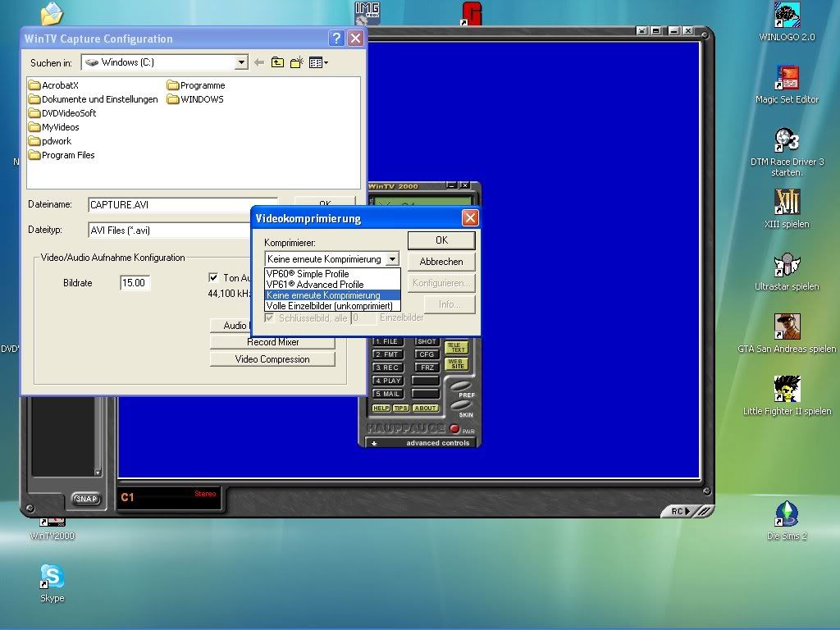
Task: Click the Dateityp AVI Files field
Action: [x=169, y=231]
